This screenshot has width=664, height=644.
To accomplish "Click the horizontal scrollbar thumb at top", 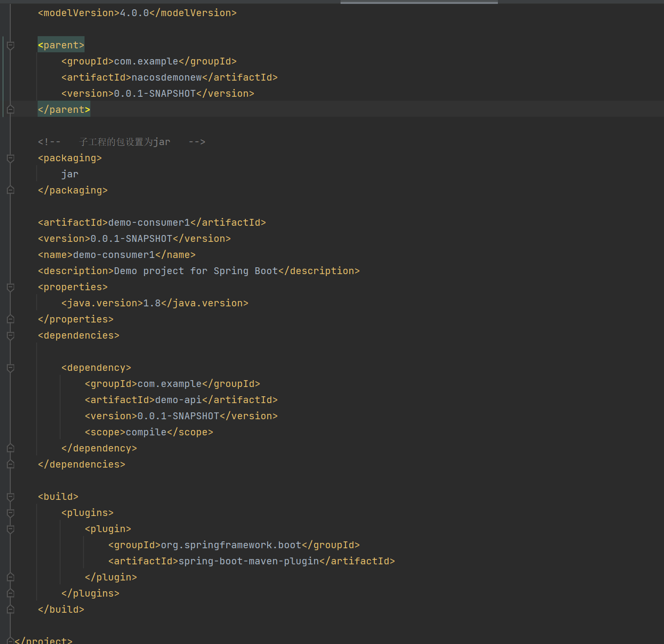I will click(419, 2).
